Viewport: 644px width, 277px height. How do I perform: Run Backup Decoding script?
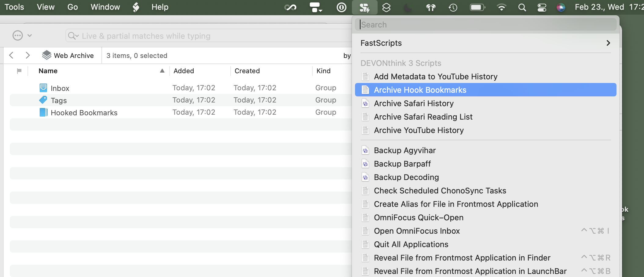click(486, 177)
